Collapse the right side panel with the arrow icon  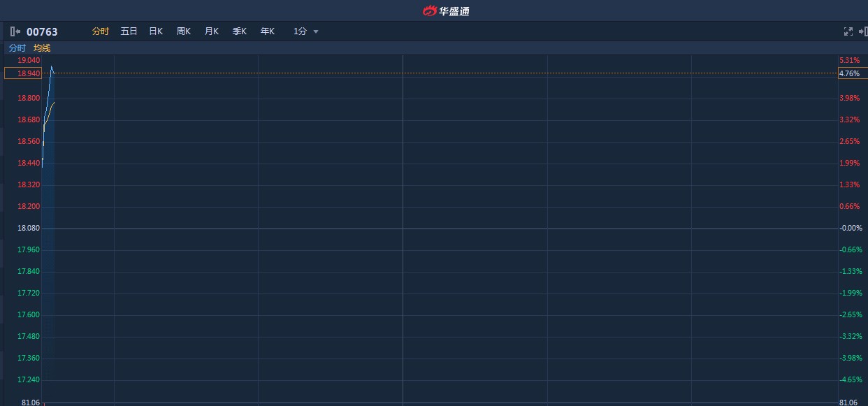[x=863, y=31]
